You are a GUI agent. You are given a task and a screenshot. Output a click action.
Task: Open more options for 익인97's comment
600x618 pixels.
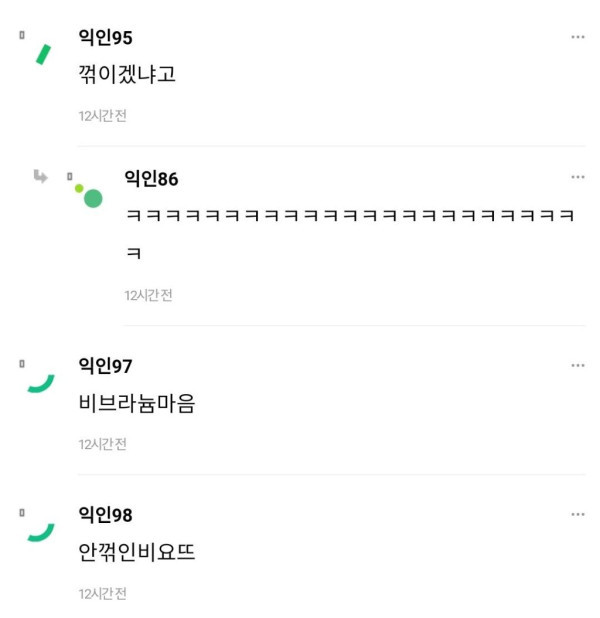[578, 365]
